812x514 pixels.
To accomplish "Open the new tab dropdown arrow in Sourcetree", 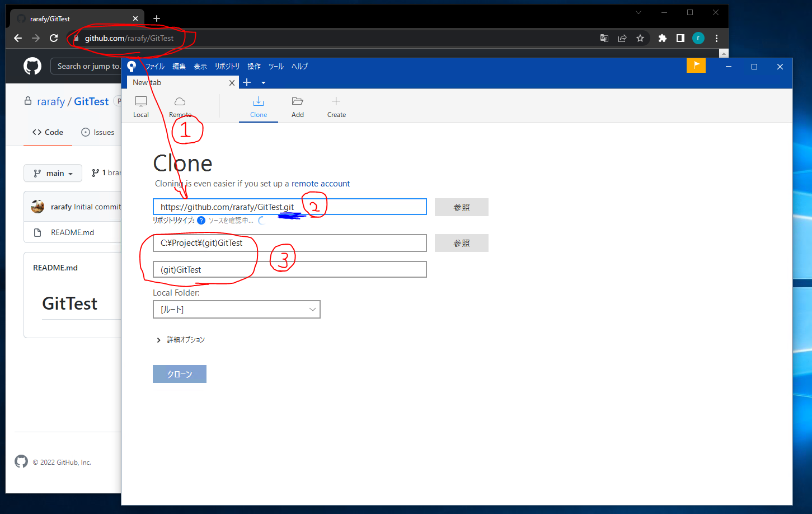I will [x=263, y=83].
